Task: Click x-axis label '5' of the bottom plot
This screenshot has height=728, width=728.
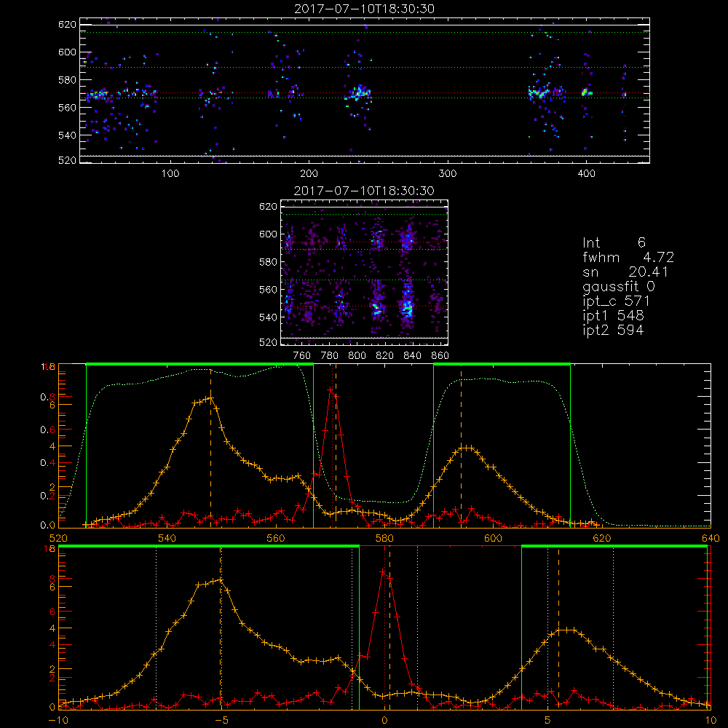Action: [548, 720]
